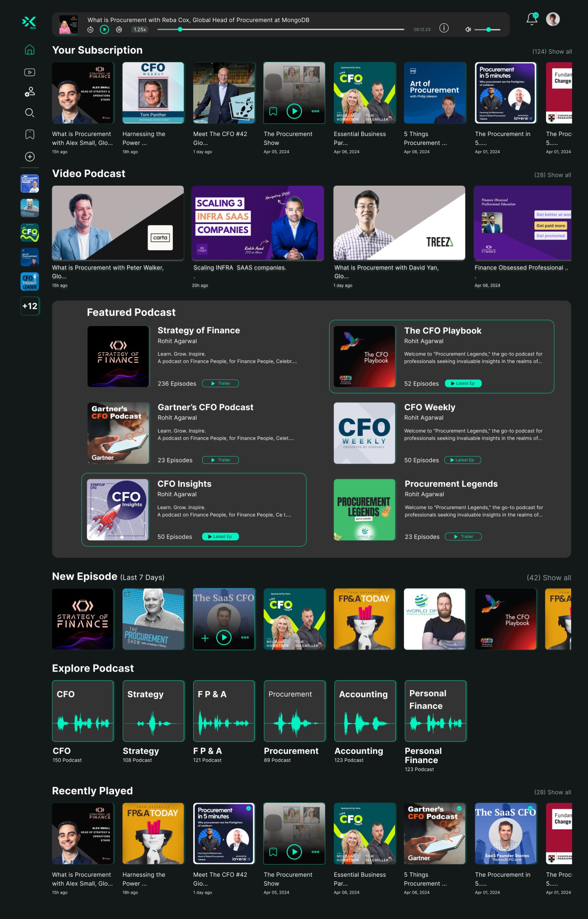Play The Procurement Show in Recently Played
The width and height of the screenshot is (588, 919).
[x=294, y=852]
